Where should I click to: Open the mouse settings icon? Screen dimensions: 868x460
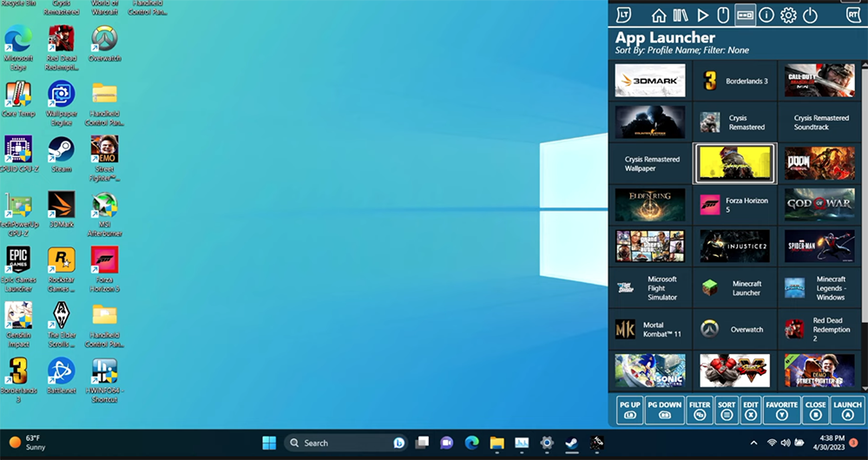(x=724, y=16)
